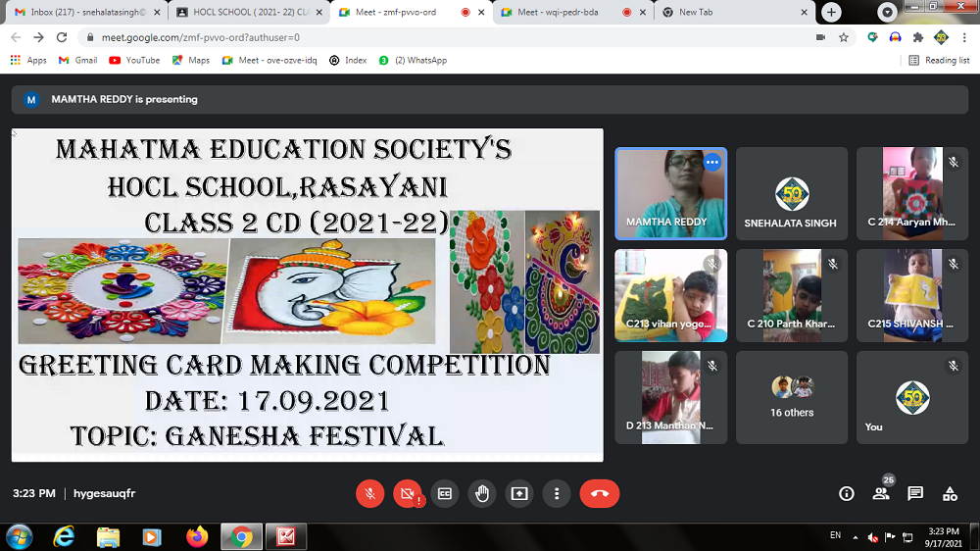This screenshot has height=551, width=980.
Task: Open the Activities panel icon
Action: point(949,494)
